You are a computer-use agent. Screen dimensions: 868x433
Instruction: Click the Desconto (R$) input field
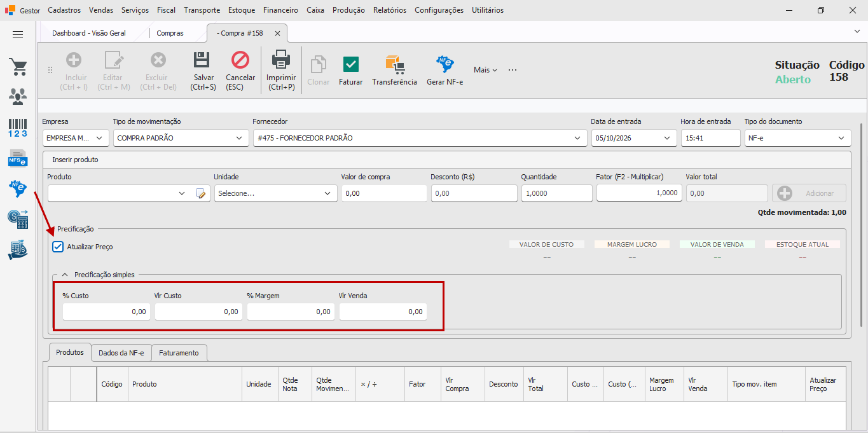(x=474, y=193)
